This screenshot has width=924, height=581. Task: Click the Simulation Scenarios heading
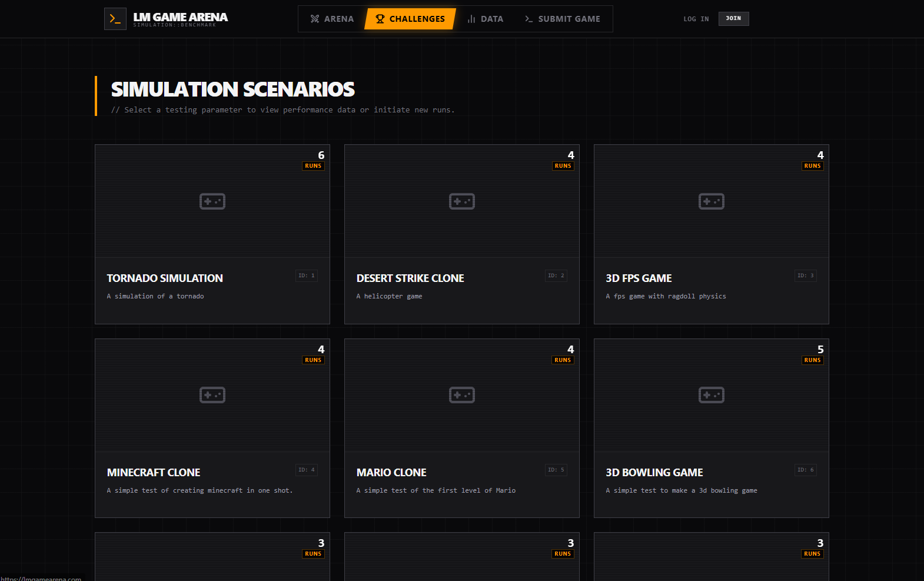pyautogui.click(x=233, y=89)
